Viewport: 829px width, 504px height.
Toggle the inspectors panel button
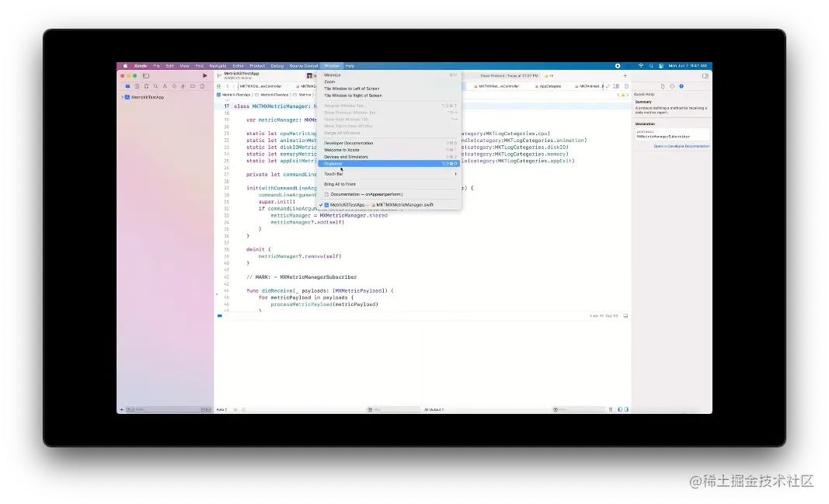click(x=705, y=75)
